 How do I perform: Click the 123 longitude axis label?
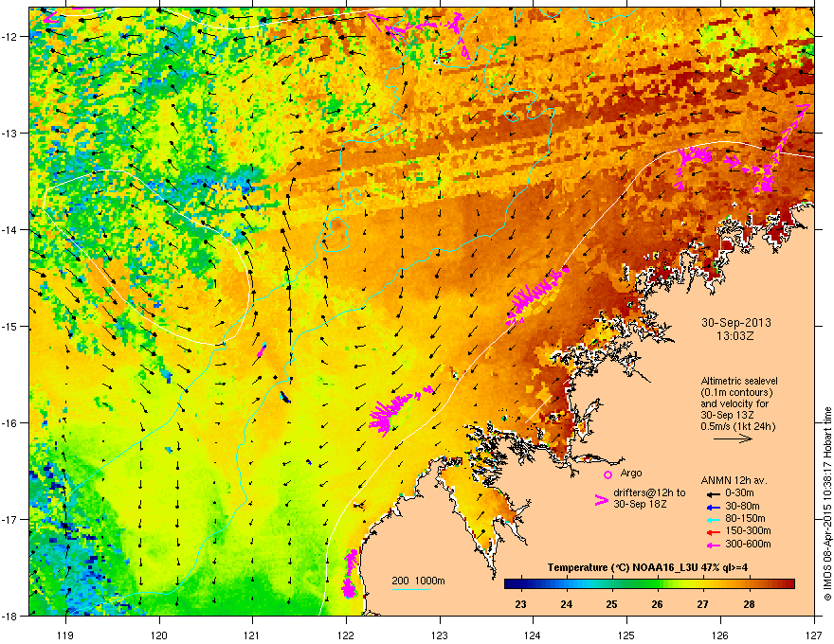[x=440, y=635]
